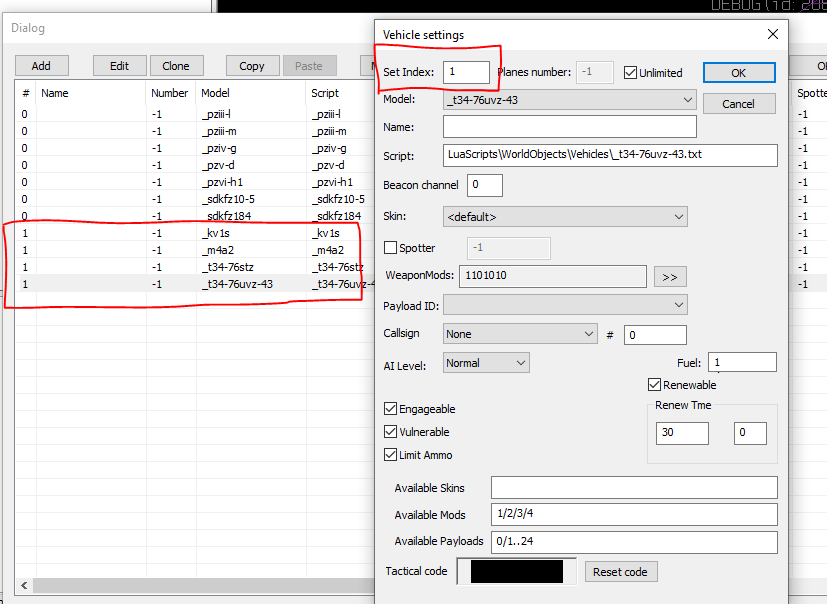Click the Reset code button
The width and height of the screenshot is (827, 604).
pos(620,572)
